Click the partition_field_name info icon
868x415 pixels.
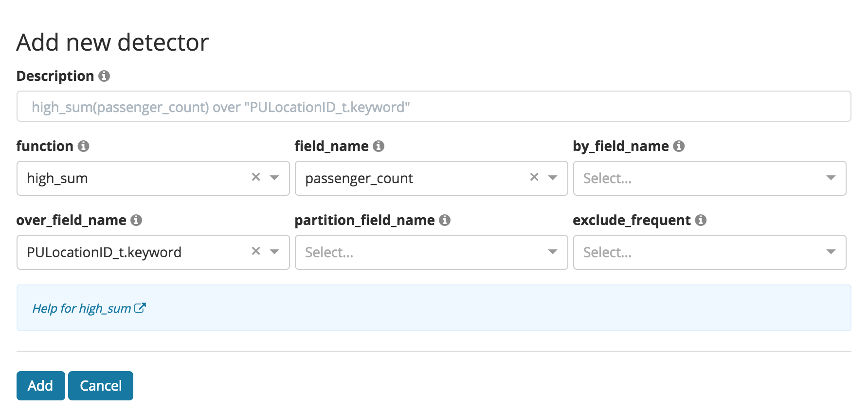click(x=445, y=220)
